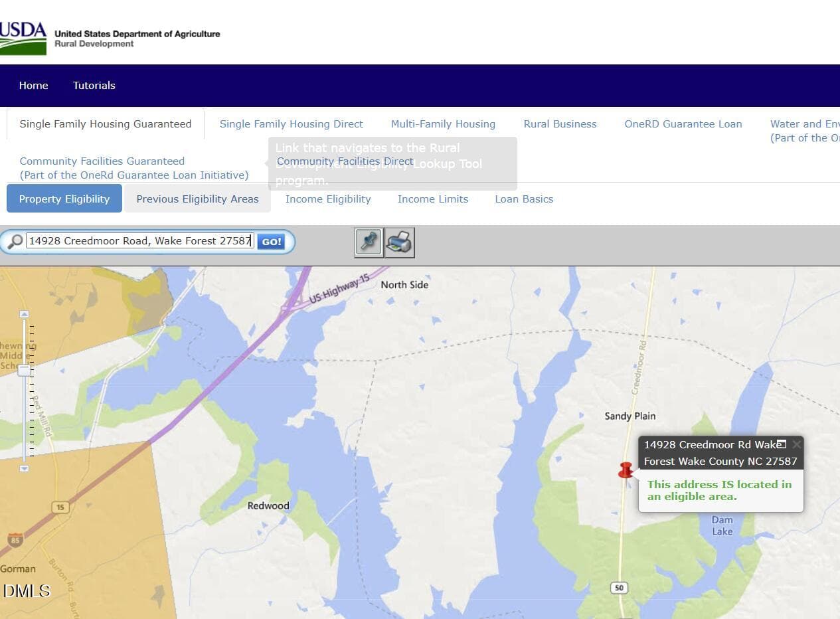Click the Interstate 85 shield on the map
This screenshot has width=840, height=619.
(15, 540)
